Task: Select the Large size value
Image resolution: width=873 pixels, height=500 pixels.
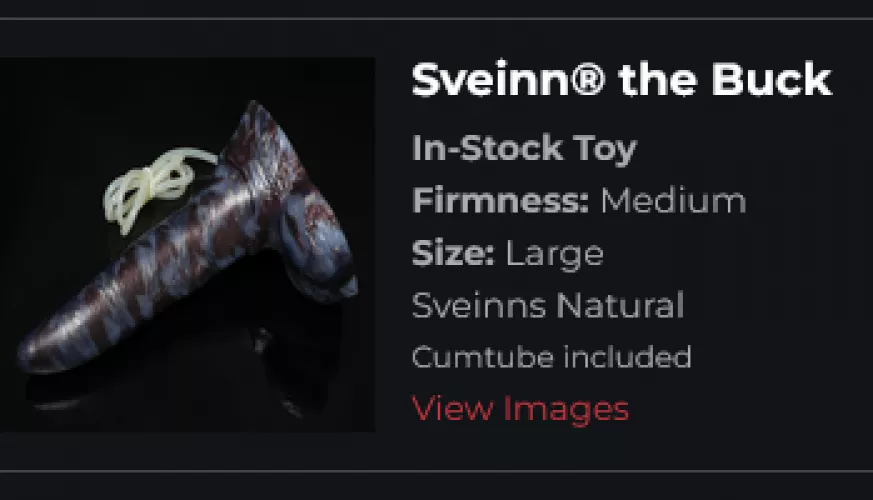Action: coord(555,255)
